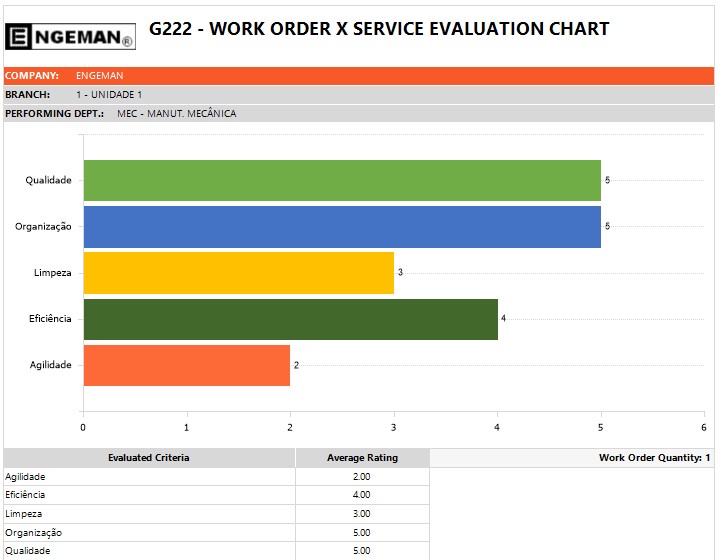The image size is (719, 560).
Task: Click the yellow Limpeza bar
Action: (x=238, y=272)
